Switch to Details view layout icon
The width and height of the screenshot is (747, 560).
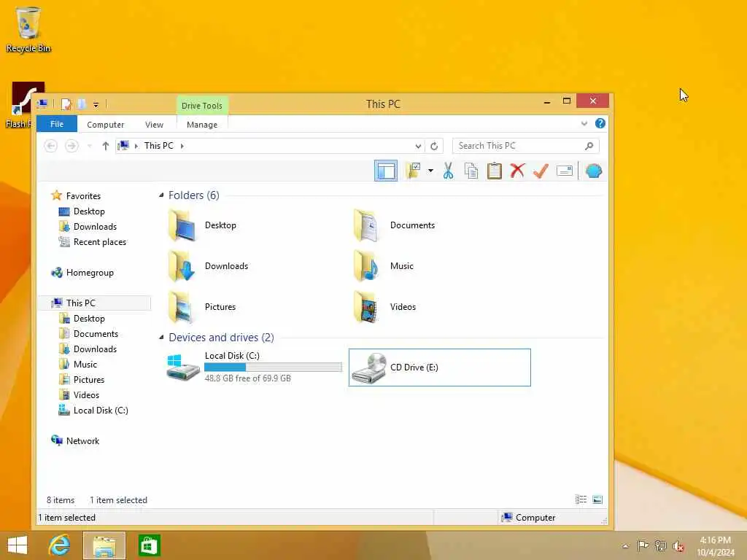(581, 499)
